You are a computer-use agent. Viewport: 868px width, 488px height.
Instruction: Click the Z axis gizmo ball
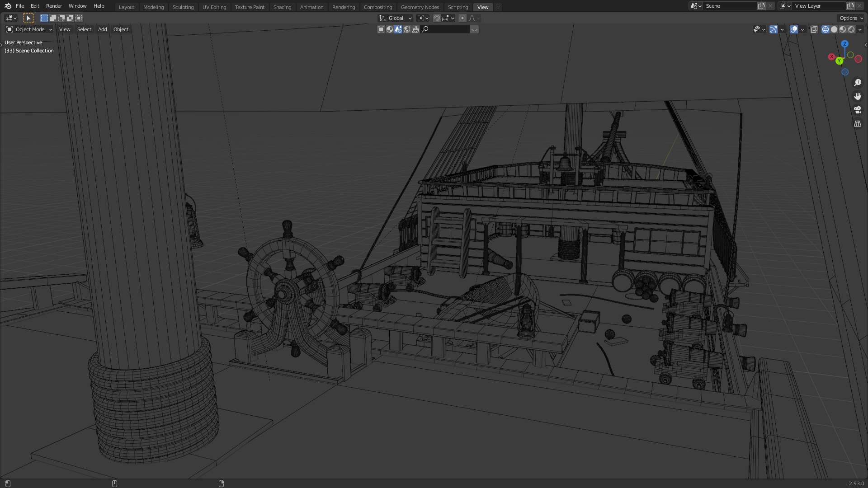pyautogui.click(x=844, y=44)
